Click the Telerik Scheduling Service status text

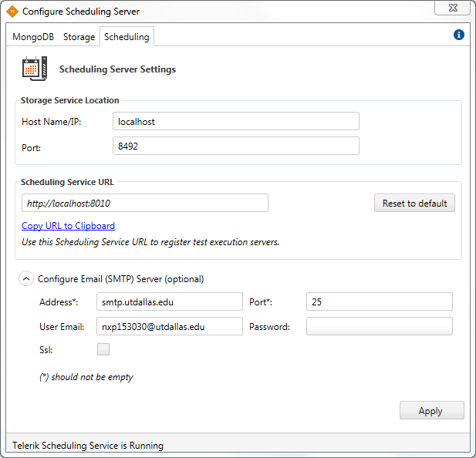point(88,446)
